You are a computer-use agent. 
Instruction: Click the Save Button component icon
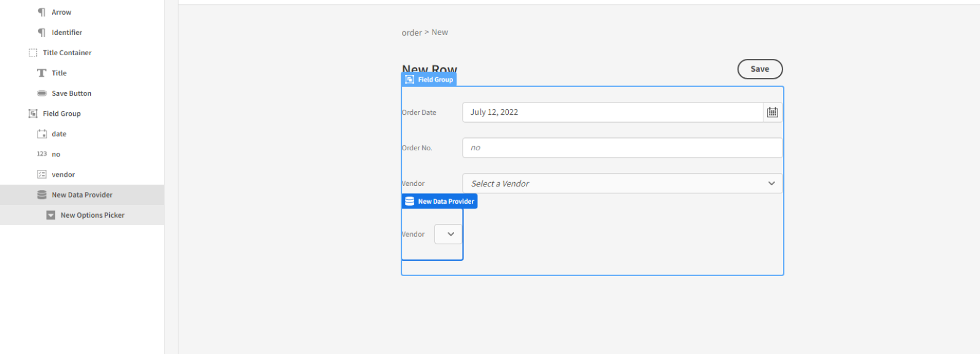(42, 93)
